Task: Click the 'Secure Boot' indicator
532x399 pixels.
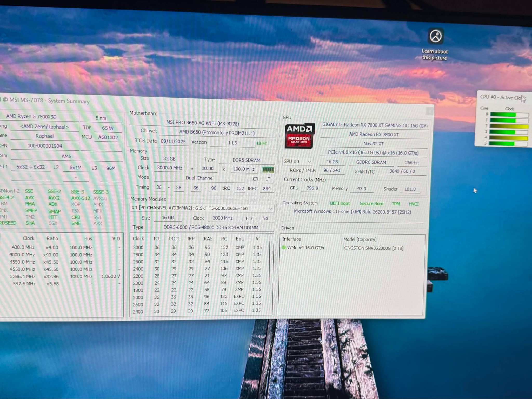Action: pos(371,204)
